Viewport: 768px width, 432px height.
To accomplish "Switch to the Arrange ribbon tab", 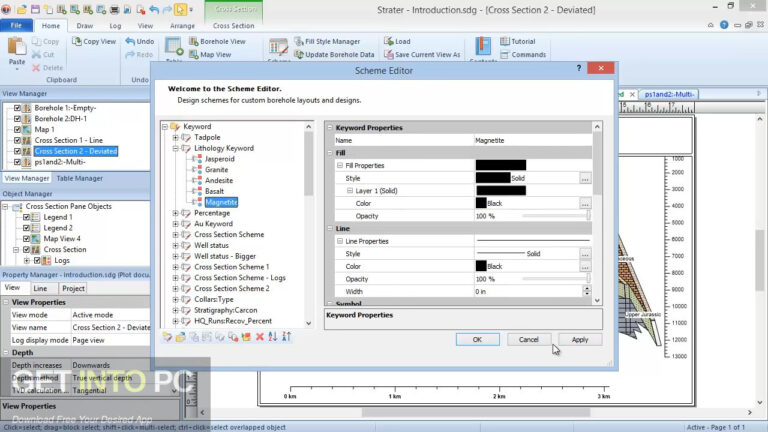I will pos(182,25).
